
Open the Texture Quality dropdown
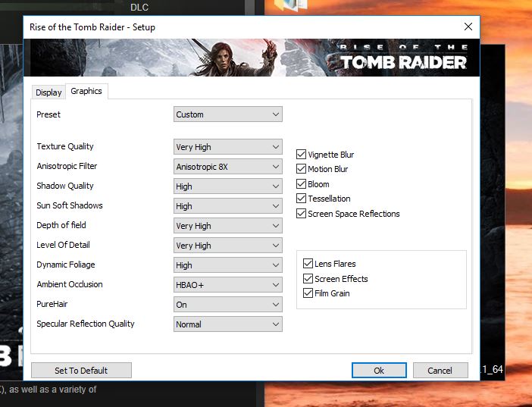click(x=227, y=147)
